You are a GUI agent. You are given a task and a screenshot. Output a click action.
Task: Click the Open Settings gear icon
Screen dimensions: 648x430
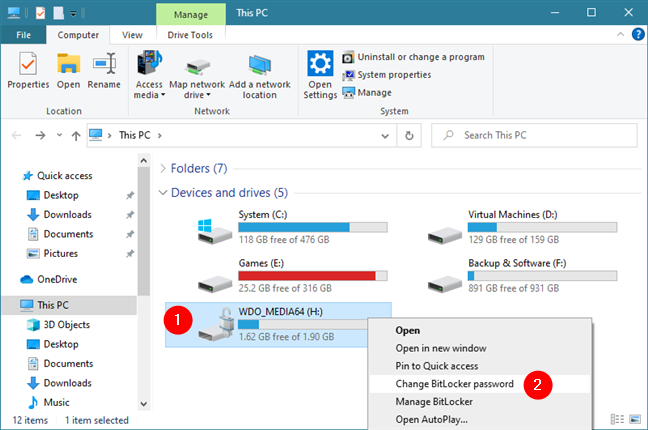coord(320,63)
